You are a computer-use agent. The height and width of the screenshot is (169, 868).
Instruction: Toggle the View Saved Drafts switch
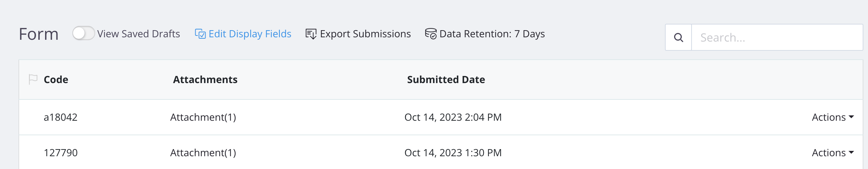83,34
